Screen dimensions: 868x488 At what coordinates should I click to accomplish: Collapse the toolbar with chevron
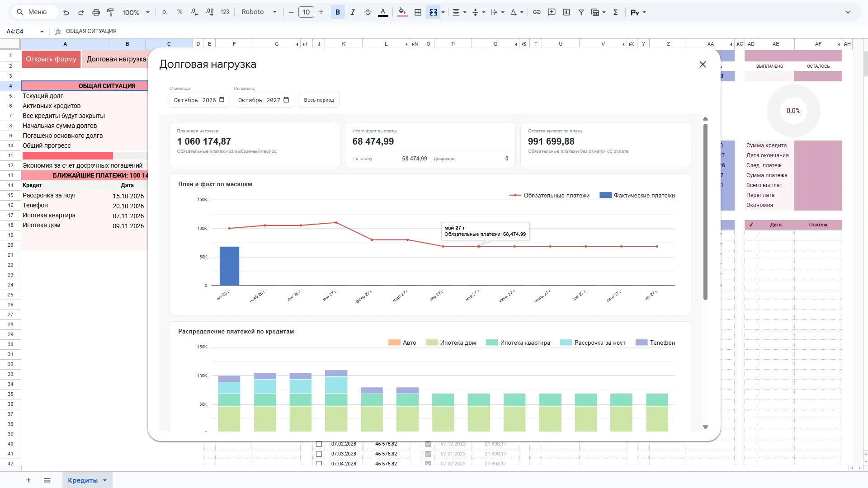click(x=848, y=12)
